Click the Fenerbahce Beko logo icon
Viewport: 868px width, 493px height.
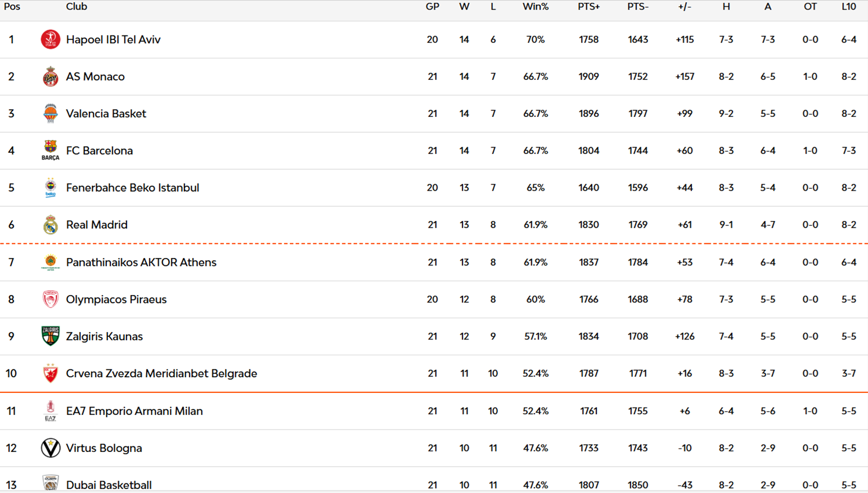[50, 188]
